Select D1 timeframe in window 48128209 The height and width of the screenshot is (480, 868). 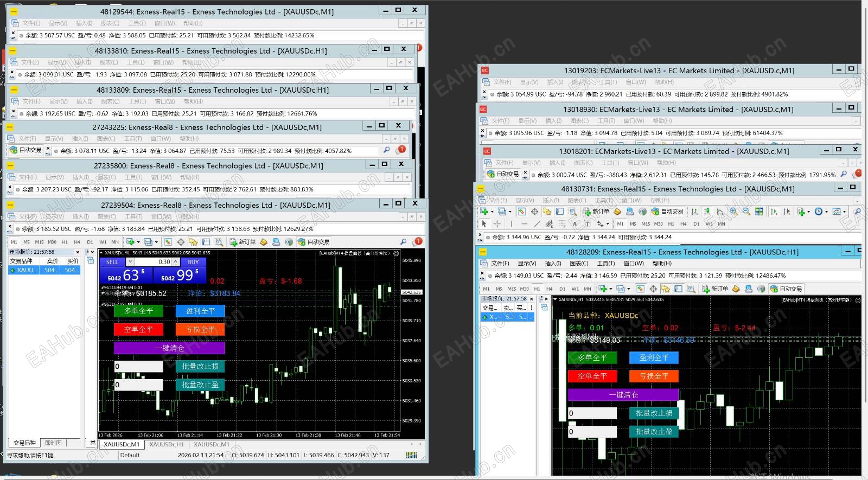click(x=563, y=289)
